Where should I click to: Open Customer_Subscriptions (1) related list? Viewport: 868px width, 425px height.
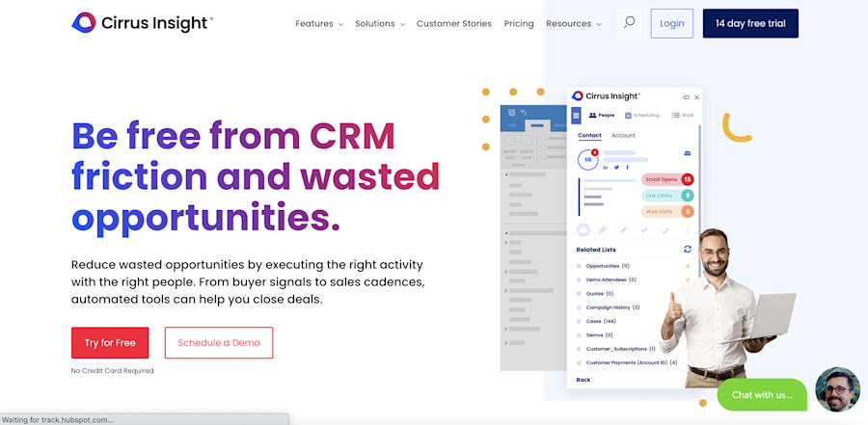pyautogui.click(x=620, y=349)
